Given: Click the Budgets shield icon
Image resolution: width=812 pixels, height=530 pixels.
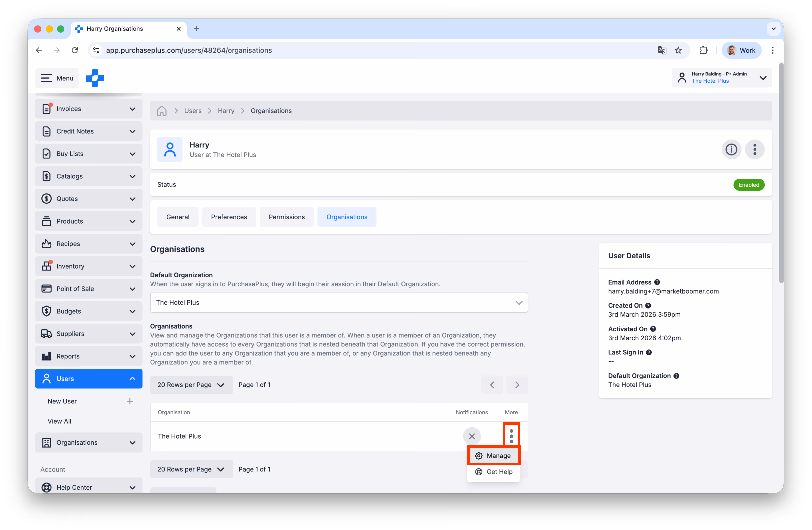Looking at the screenshot, I should 47,311.
